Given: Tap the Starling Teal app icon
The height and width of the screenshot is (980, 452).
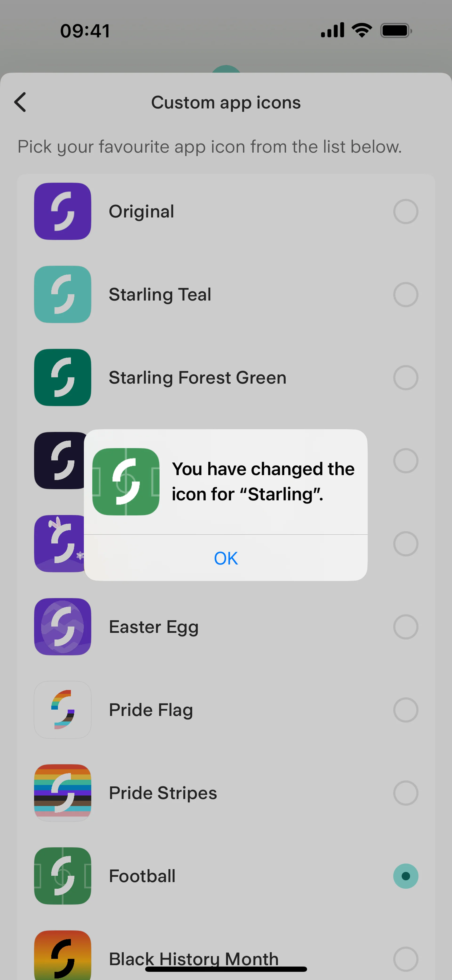Looking at the screenshot, I should 63,294.
